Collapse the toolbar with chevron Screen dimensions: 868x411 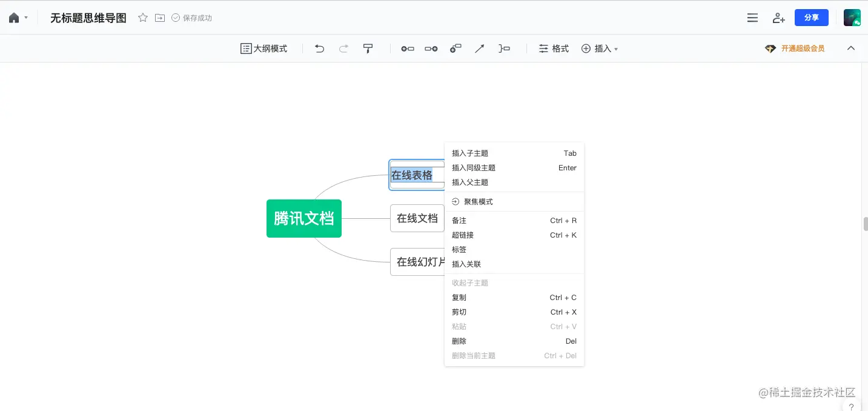851,48
